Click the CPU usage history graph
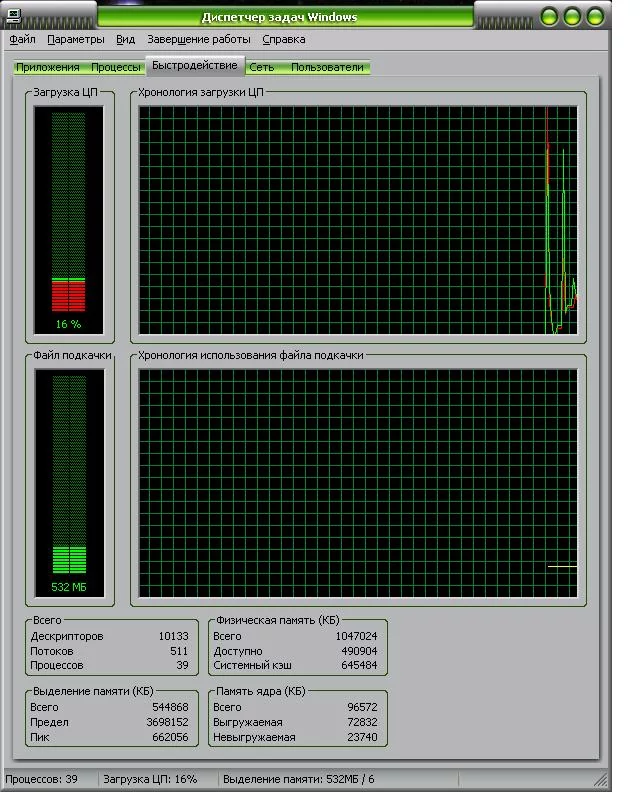Viewport: 640px width, 792px height. tap(358, 220)
